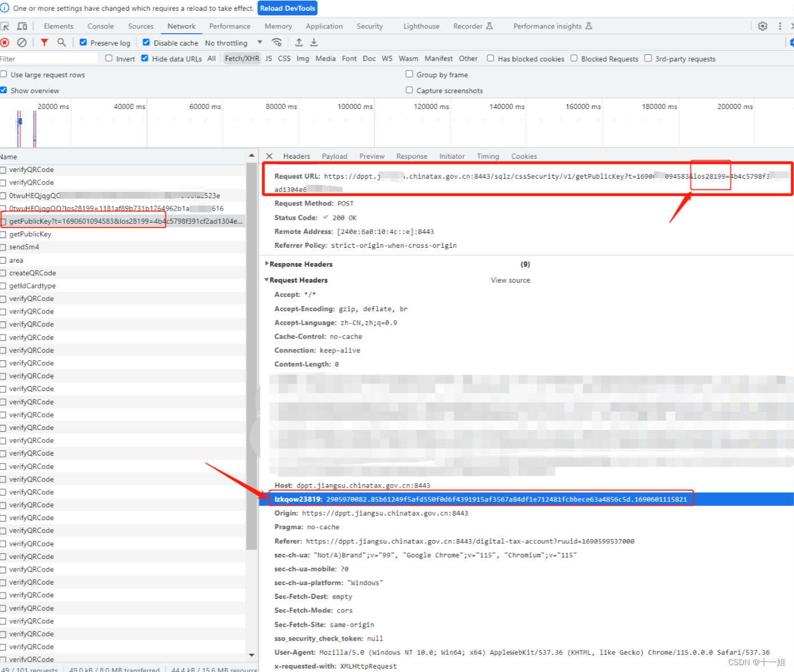
Task: Click the highlighted lzkqow23819 header row
Action: [526, 499]
